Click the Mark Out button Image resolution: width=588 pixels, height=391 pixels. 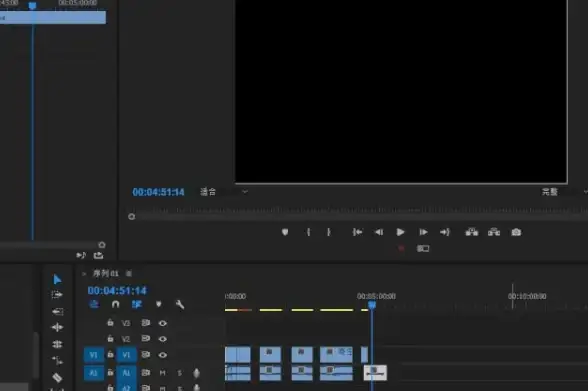point(329,232)
